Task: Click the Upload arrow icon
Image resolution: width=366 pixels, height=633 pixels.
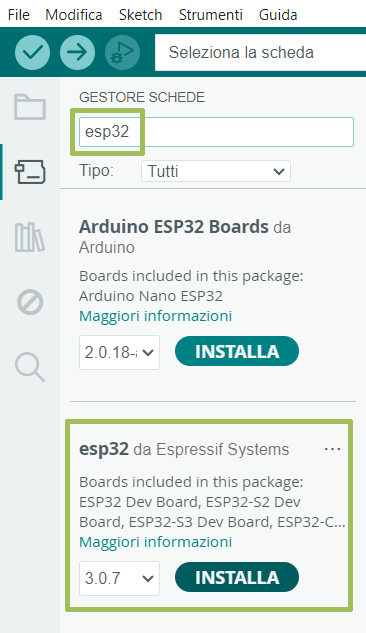Action: point(77,52)
